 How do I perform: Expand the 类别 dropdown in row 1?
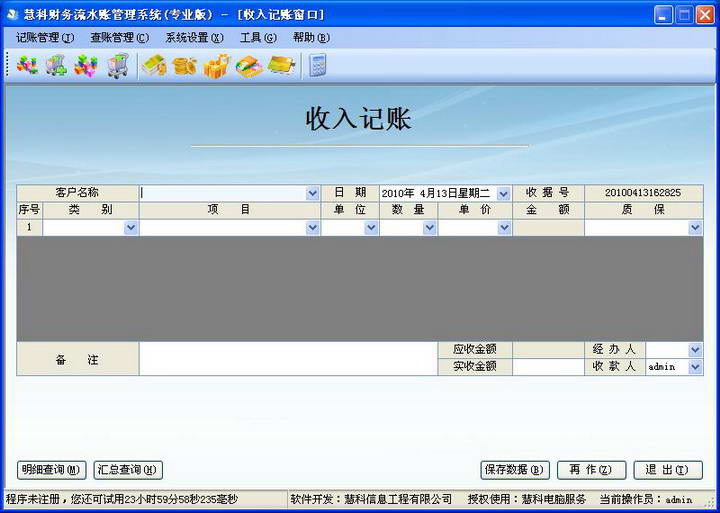131,227
